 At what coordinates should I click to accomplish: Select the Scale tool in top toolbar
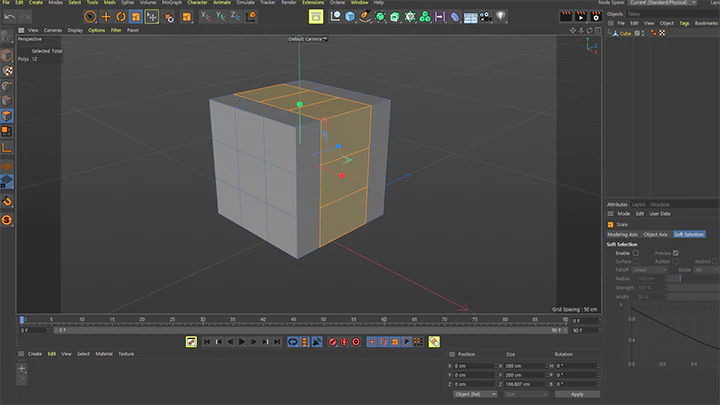(x=136, y=17)
